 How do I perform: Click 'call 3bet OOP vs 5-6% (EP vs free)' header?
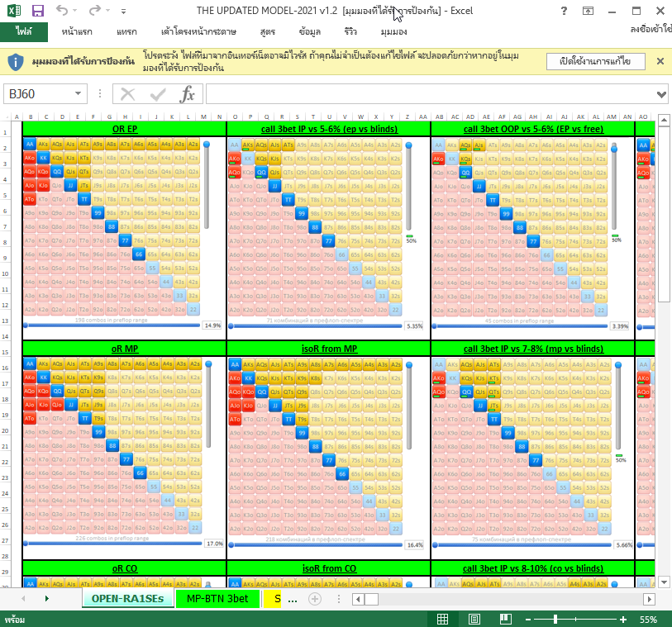coord(533,129)
